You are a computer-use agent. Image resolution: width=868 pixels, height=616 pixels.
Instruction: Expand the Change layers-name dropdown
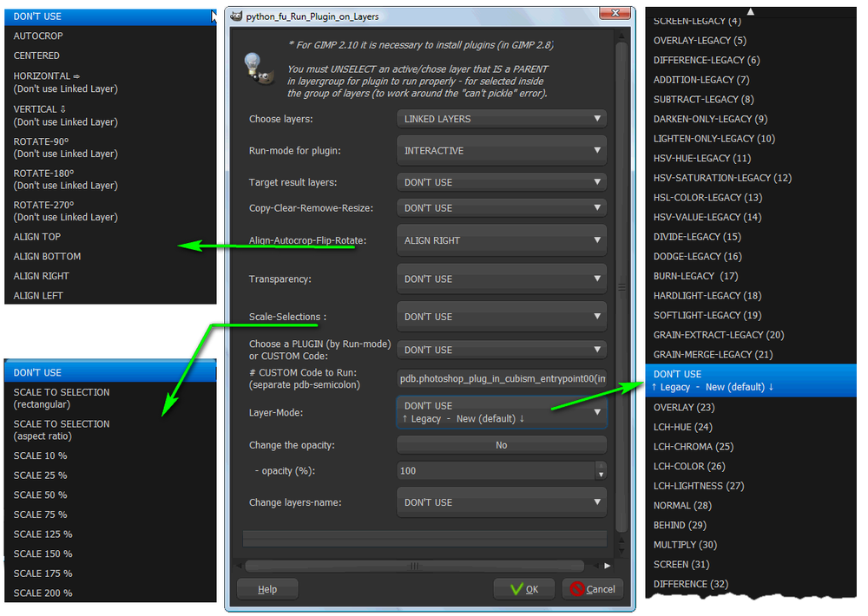502,502
